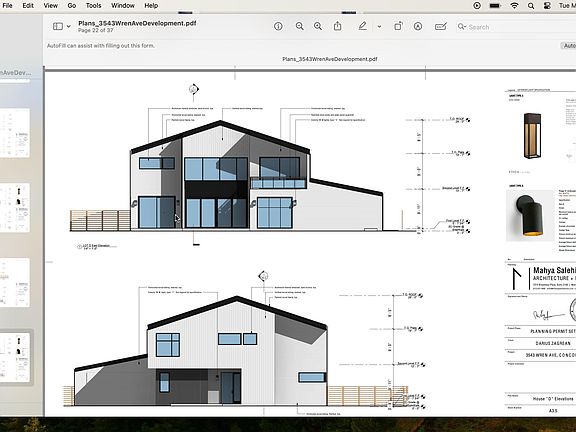The height and width of the screenshot is (432, 576).
Task: Select the highlighted current page thumbnail
Action: coord(15,357)
